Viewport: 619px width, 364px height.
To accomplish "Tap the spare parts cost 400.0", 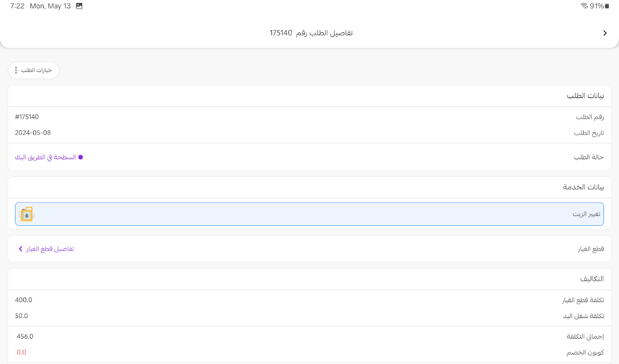I will [x=24, y=300].
